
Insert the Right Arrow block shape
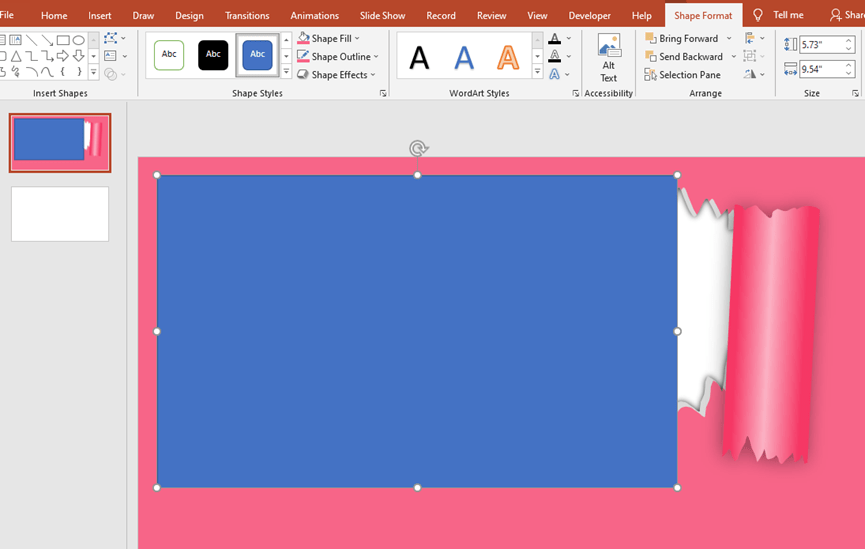pos(63,56)
